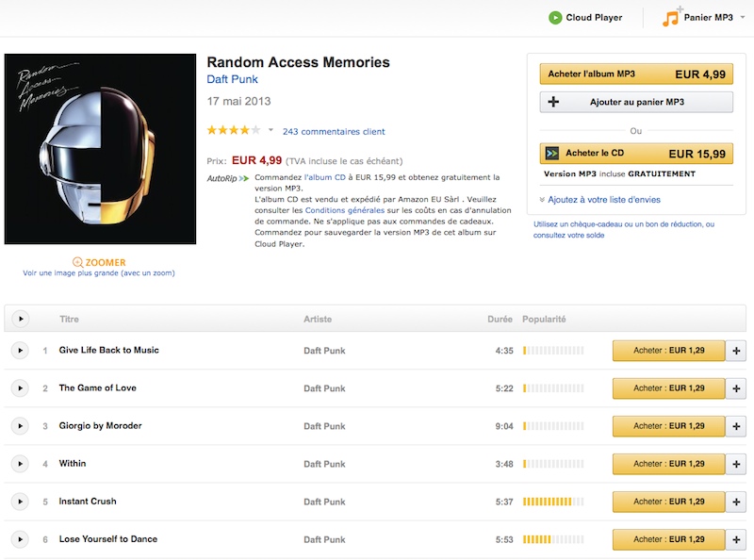This screenshot has width=754, height=560.
Task: Add The Game of Love to cart with plus
Action: pyautogui.click(x=736, y=388)
